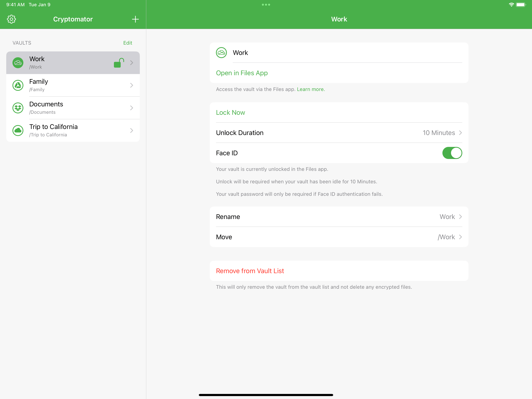Click the OneDrive icon in Work detail card
The image size is (532, 399).
[x=221, y=53]
